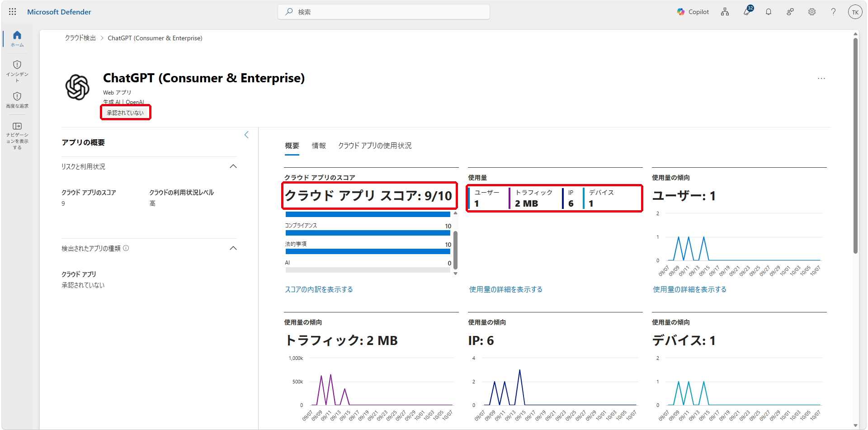Click the bell notifications icon
Screen dimensions: 868x430
(769, 12)
